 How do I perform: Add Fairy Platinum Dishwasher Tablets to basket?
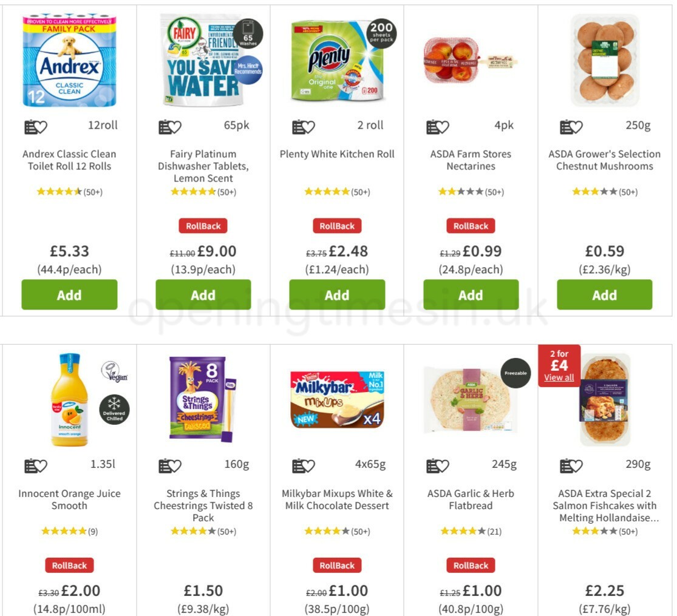203,295
